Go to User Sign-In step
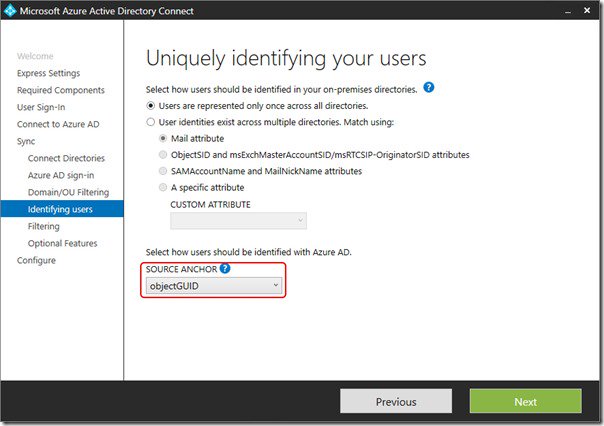This screenshot has height=426, width=604. (x=41, y=107)
